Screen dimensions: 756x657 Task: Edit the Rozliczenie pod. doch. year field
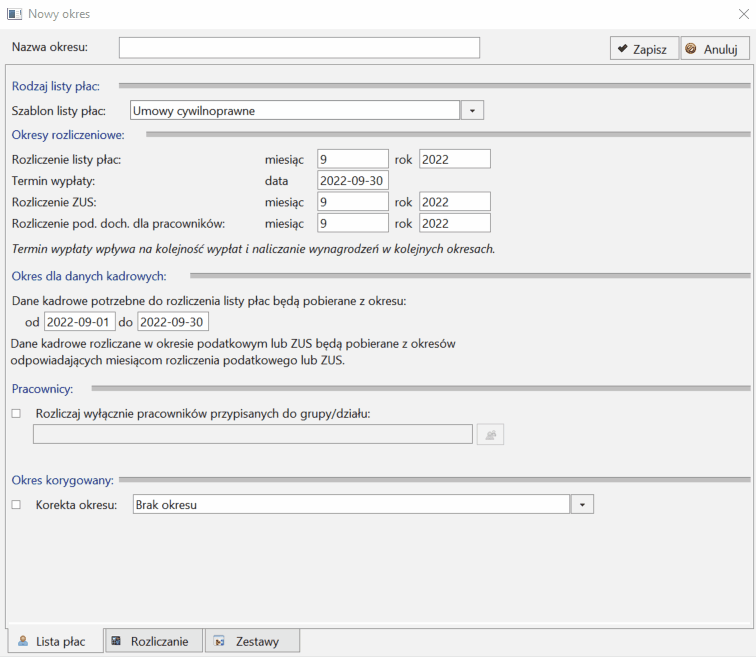455,223
